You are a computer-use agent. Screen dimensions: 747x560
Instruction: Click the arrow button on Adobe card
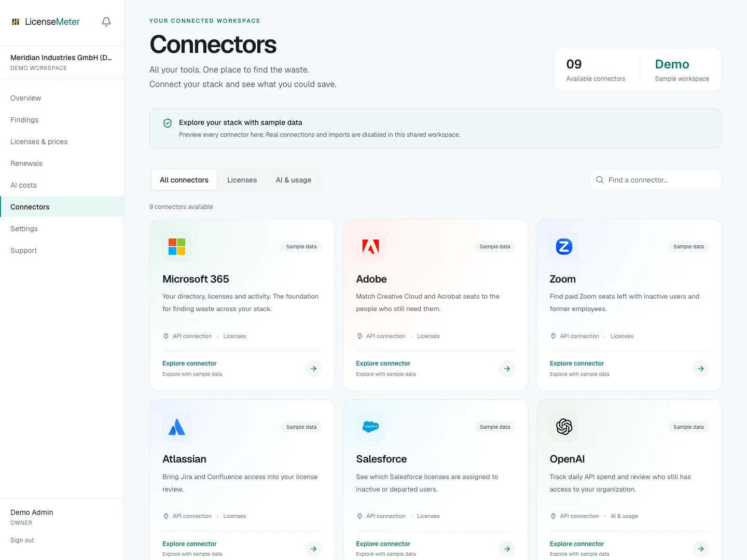tap(507, 369)
